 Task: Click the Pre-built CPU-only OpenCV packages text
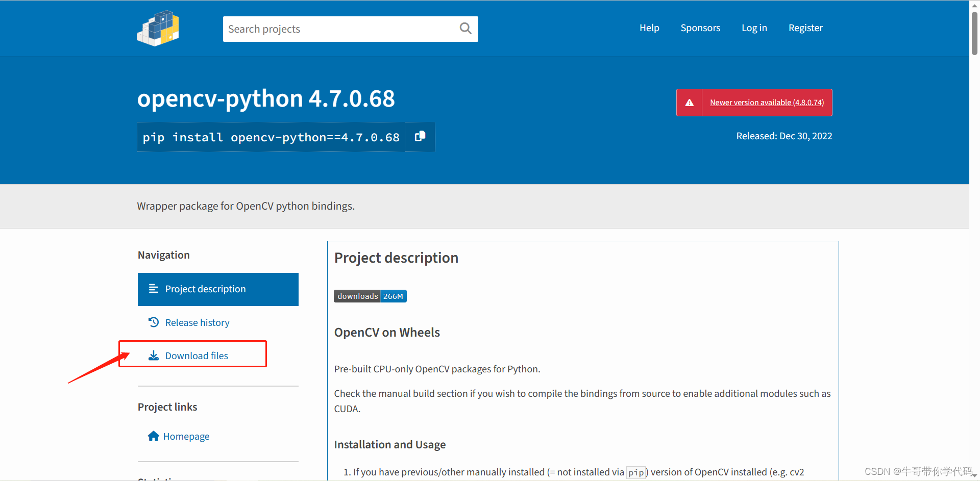437,369
